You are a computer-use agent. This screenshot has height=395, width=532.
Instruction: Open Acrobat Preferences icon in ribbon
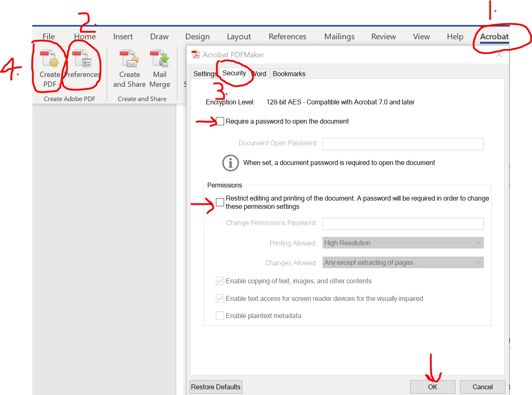pos(82,58)
